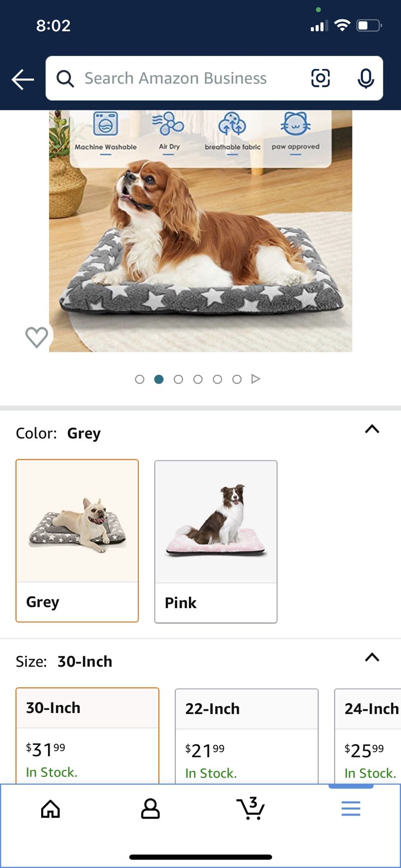401x868 pixels.
Task: Open the shopping cart with 3 items
Action: (x=250, y=808)
